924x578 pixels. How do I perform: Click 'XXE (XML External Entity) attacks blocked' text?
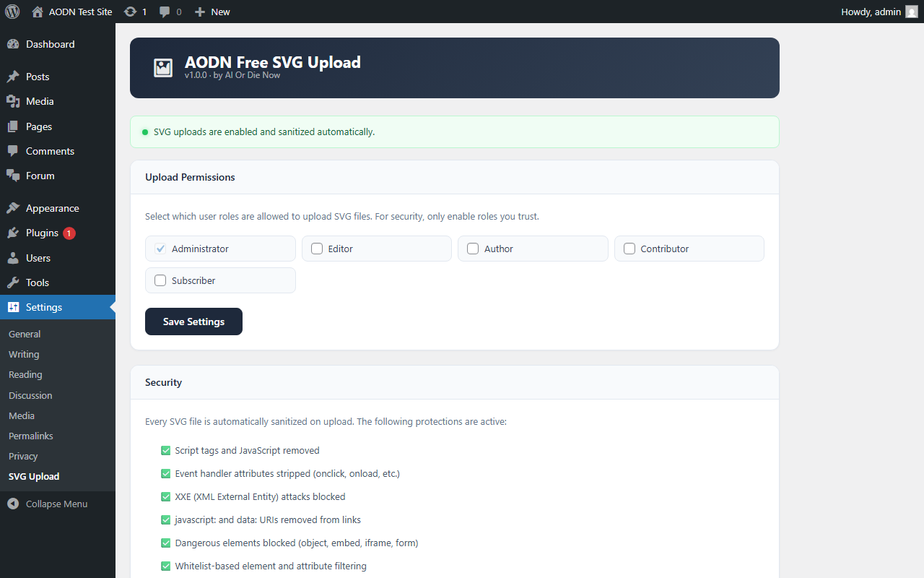pyautogui.click(x=260, y=496)
